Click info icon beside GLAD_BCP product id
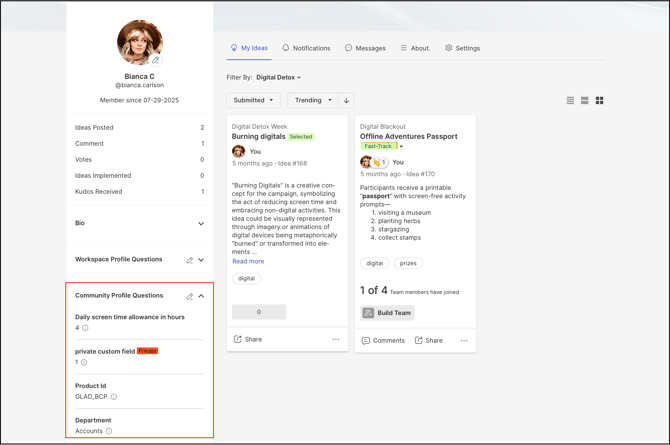Screen dimensions: 670x445 click(x=114, y=397)
